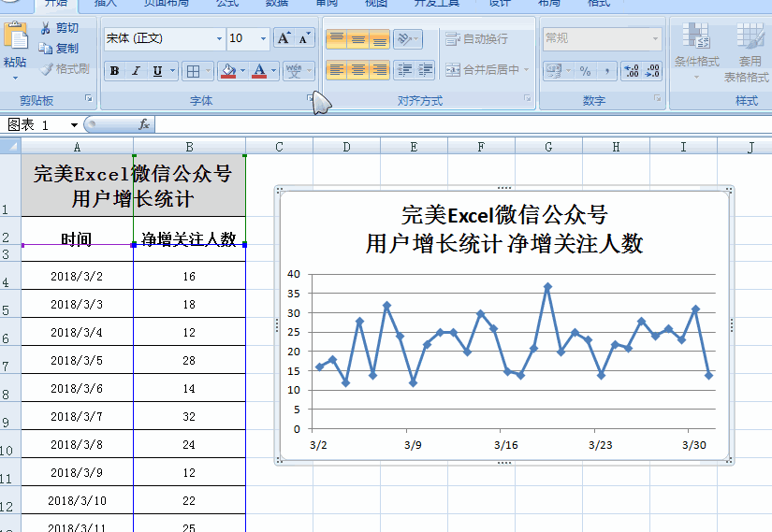
Task: Open the alignment (对齐方式) dialog launcher
Action: coord(528,99)
